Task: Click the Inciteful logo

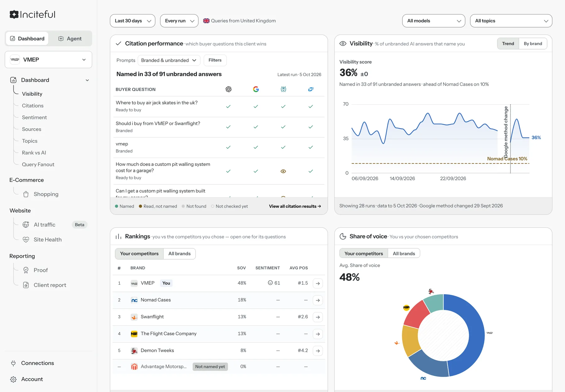Action: coord(32,14)
